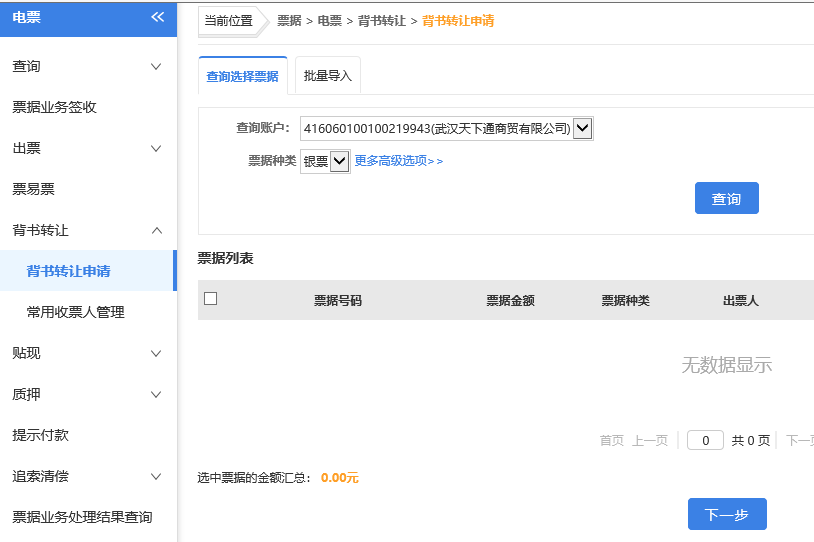Expand the 质押 menu chevron

156,395
